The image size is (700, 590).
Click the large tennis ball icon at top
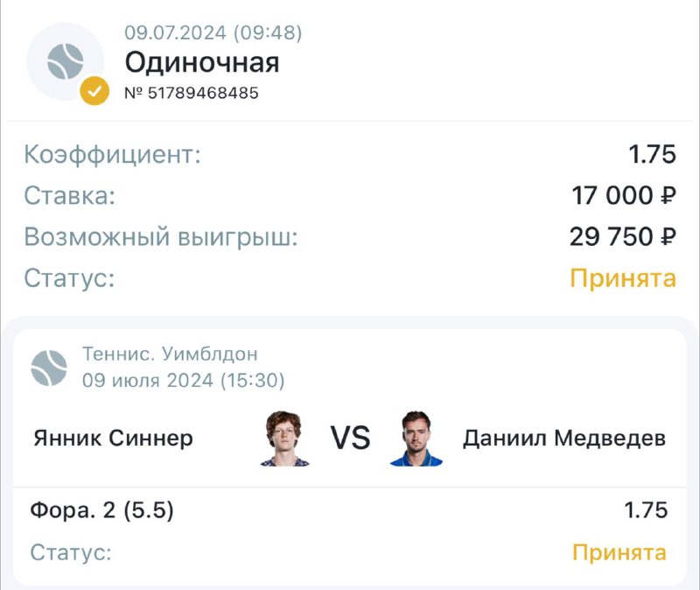coord(65,61)
